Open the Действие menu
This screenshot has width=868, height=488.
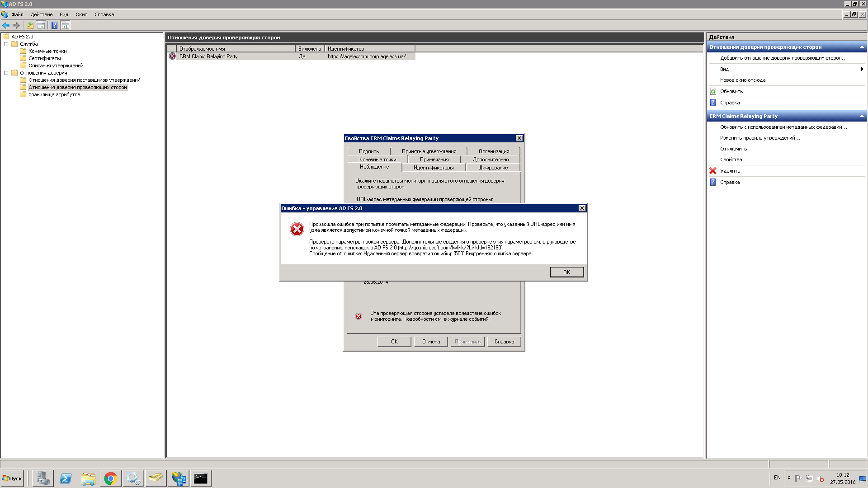(x=41, y=14)
